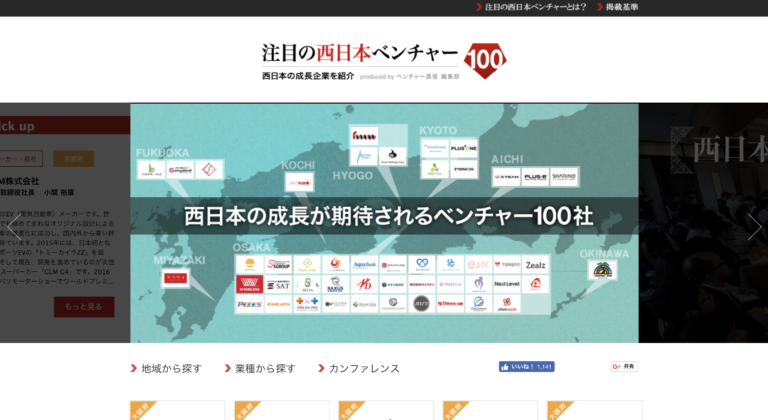
Task: Click the pink-circle logo under Fukuoka
Action: tap(180, 170)
